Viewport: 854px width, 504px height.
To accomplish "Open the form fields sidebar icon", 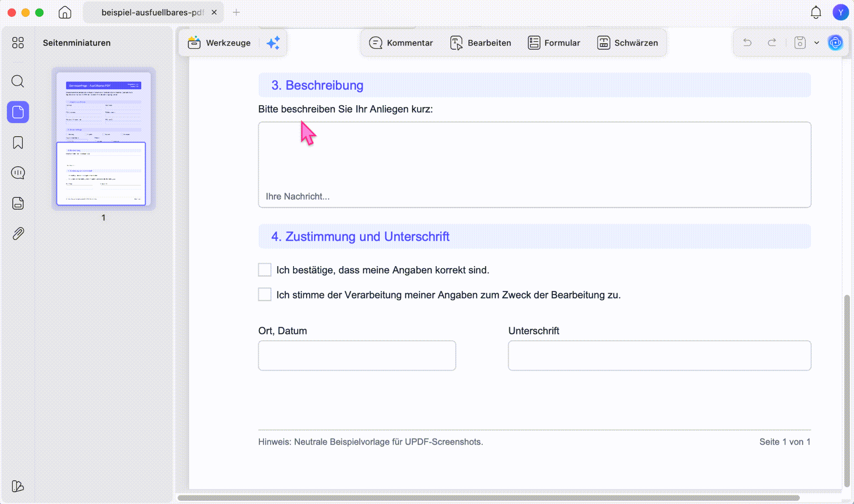I will (18, 203).
